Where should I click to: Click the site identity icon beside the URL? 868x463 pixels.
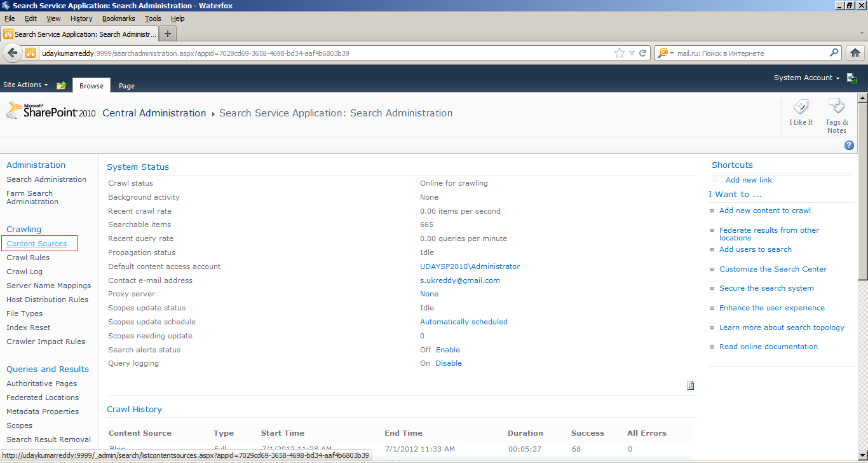pyautogui.click(x=31, y=53)
